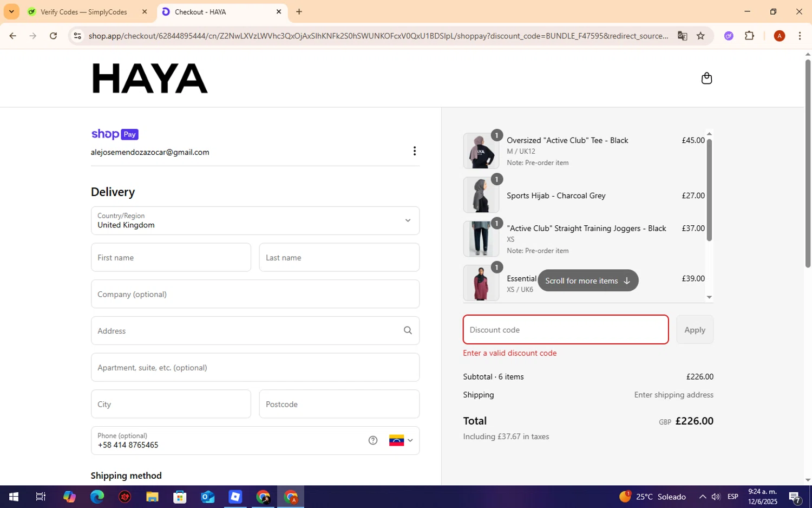812x508 pixels.
Task: Go back with browser back arrow
Action: point(12,36)
